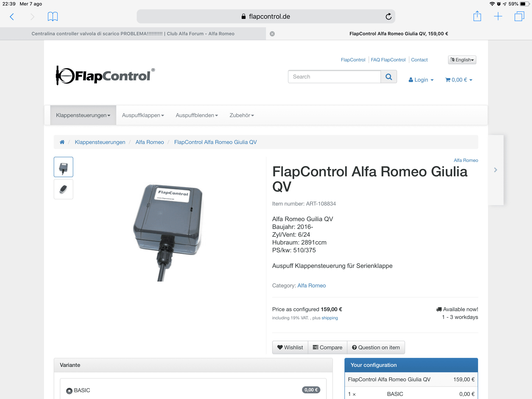The width and height of the screenshot is (532, 399).
Task: Open the Alfa Romeo category link
Action: point(311,285)
